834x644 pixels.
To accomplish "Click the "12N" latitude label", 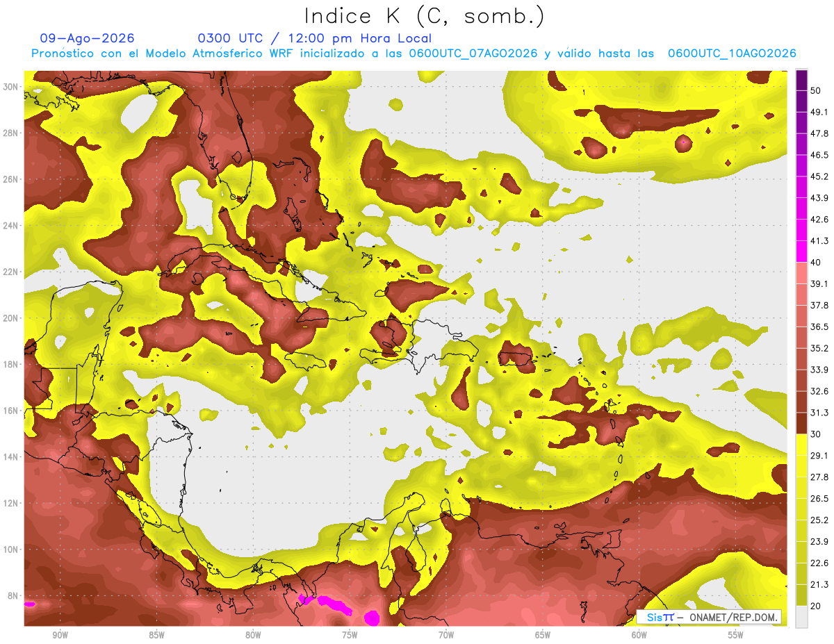I will pyautogui.click(x=12, y=503).
